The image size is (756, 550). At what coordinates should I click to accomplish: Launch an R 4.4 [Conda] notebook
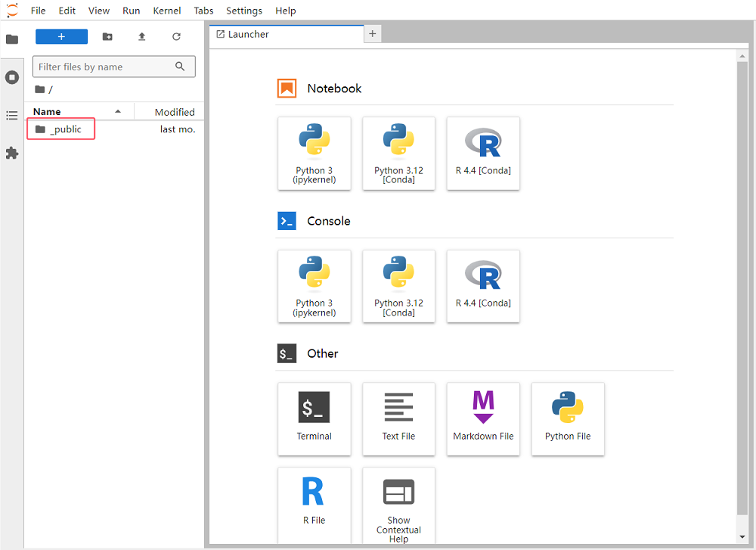(x=483, y=154)
